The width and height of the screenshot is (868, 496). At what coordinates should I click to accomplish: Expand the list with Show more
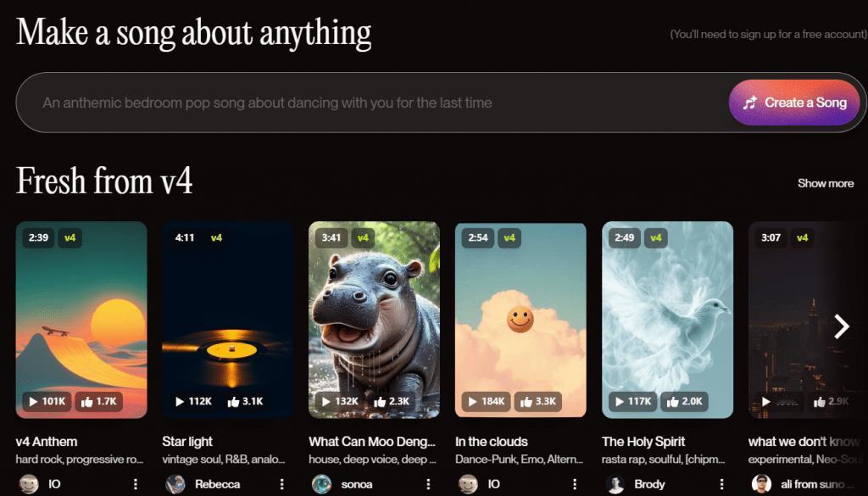point(826,183)
